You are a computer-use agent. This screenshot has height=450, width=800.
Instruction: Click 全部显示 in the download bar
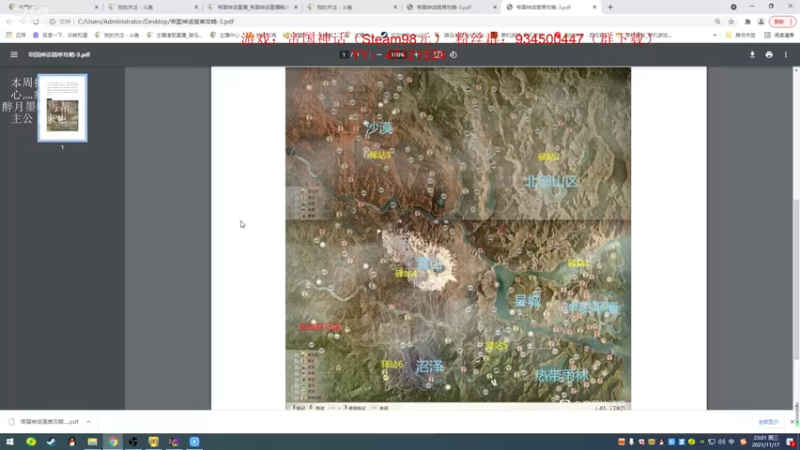coord(768,422)
